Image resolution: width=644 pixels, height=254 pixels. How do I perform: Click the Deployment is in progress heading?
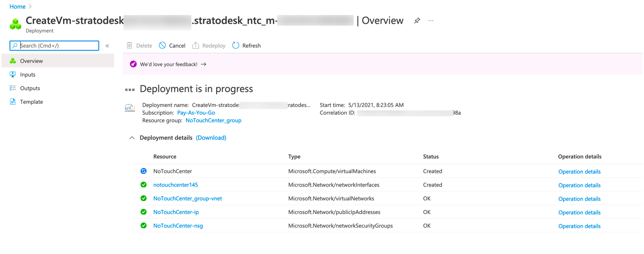coord(196,89)
